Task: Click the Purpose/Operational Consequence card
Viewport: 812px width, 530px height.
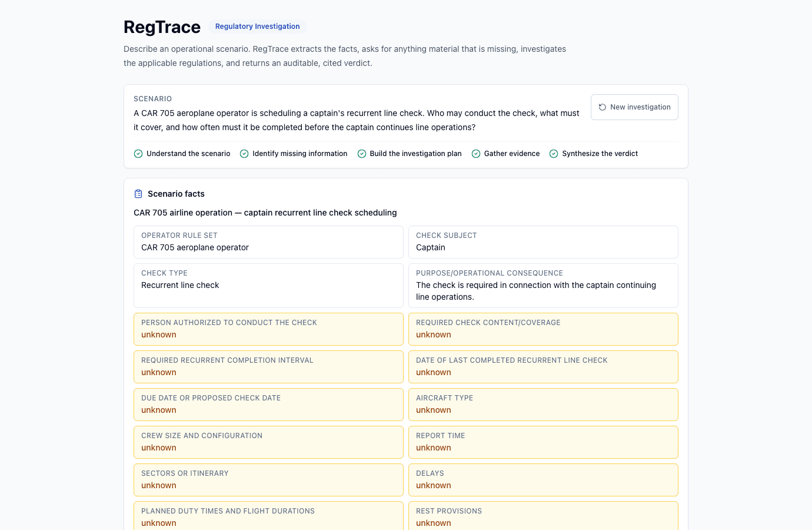Action: (x=543, y=286)
